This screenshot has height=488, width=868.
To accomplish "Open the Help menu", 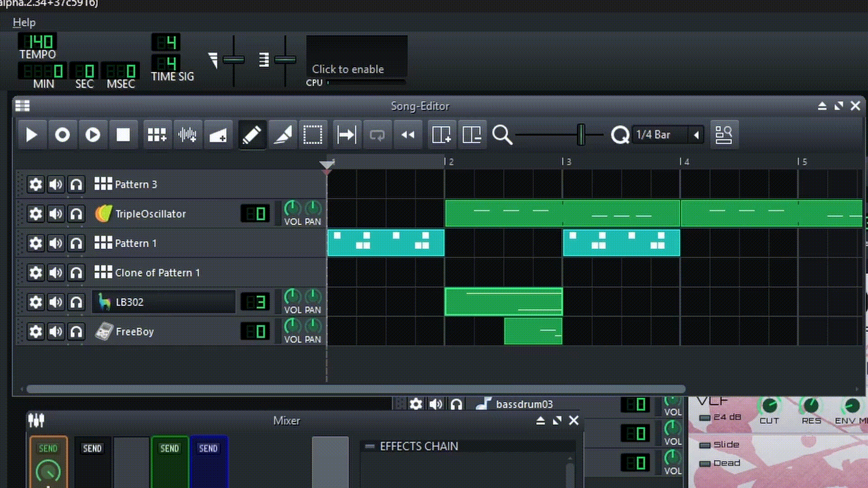I will (24, 22).
